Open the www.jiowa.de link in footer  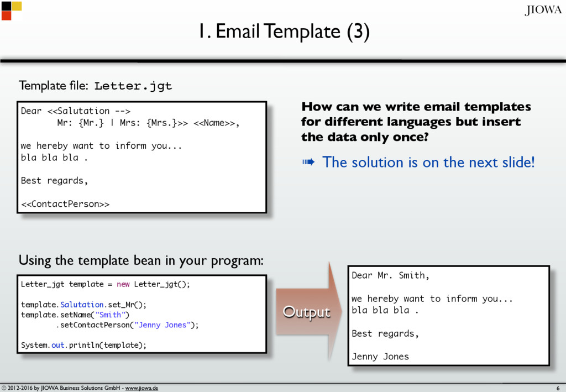point(141,388)
